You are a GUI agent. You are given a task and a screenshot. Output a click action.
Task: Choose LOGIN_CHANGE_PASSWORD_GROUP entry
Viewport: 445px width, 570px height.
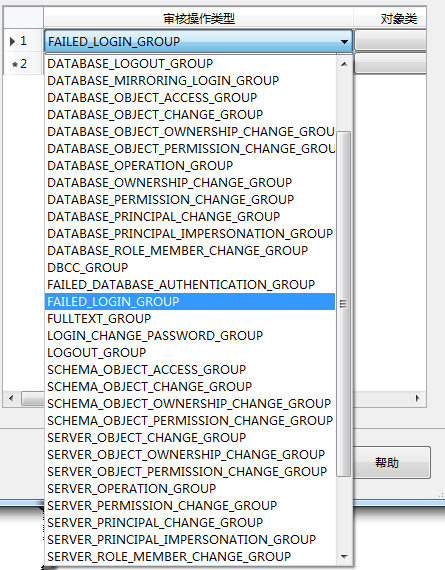pos(190,336)
